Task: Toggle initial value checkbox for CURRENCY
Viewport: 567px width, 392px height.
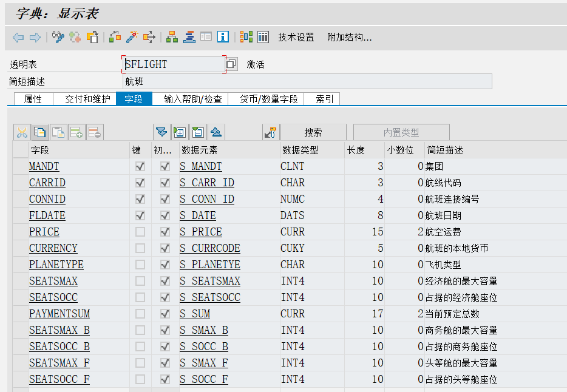Action: point(164,248)
